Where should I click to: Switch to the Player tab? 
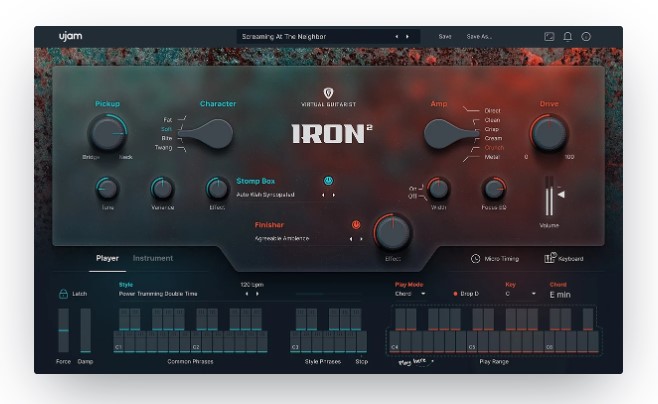[x=107, y=258]
